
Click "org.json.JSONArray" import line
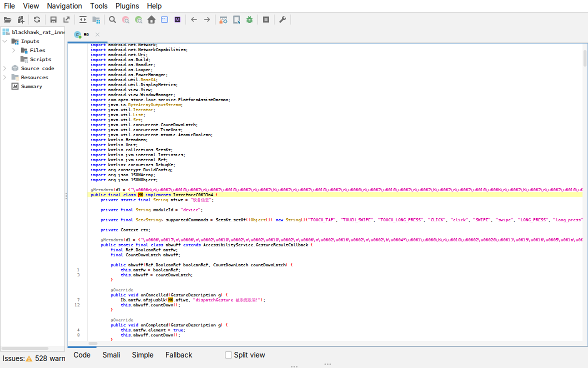[x=122, y=175]
